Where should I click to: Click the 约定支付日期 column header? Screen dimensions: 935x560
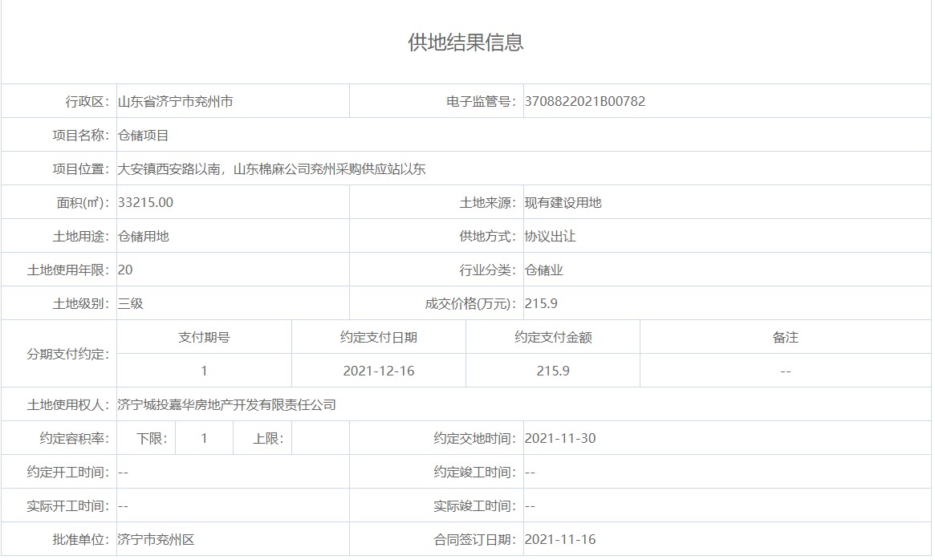[x=378, y=338]
